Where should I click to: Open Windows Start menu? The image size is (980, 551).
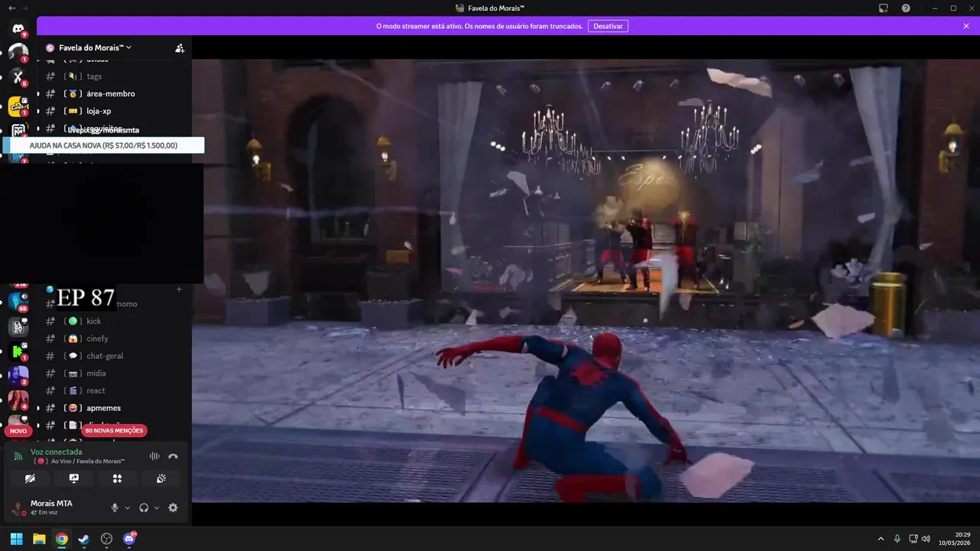click(16, 539)
